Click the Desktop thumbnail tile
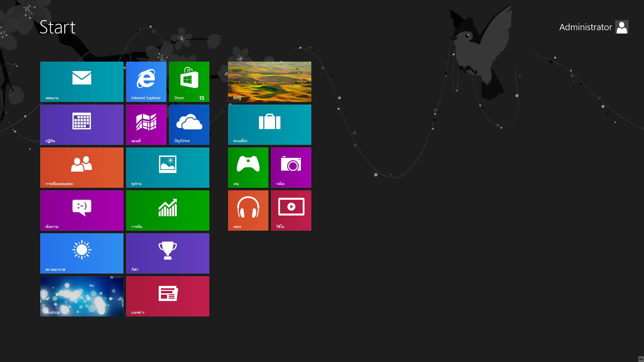Screen dimensions: 644x362 pos(82,296)
